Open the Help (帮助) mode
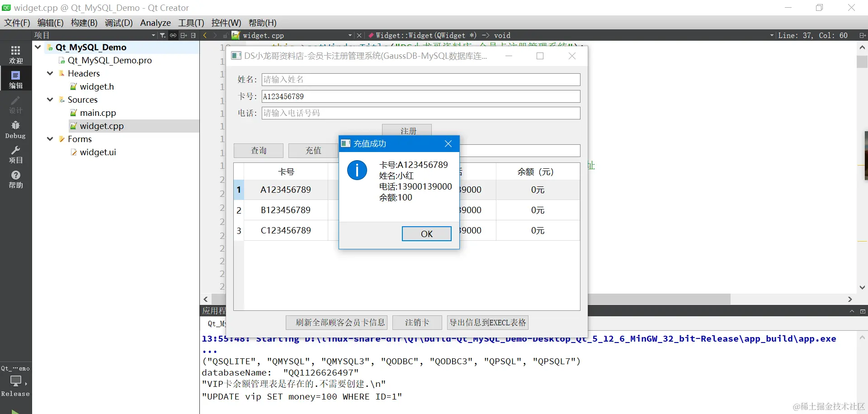This screenshot has width=868, height=414. point(16,180)
